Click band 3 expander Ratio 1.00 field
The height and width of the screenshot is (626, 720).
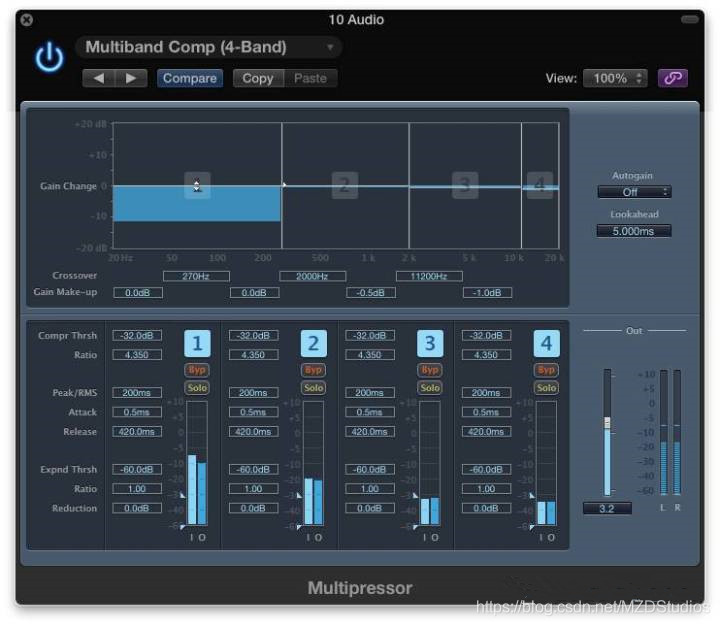coord(370,489)
